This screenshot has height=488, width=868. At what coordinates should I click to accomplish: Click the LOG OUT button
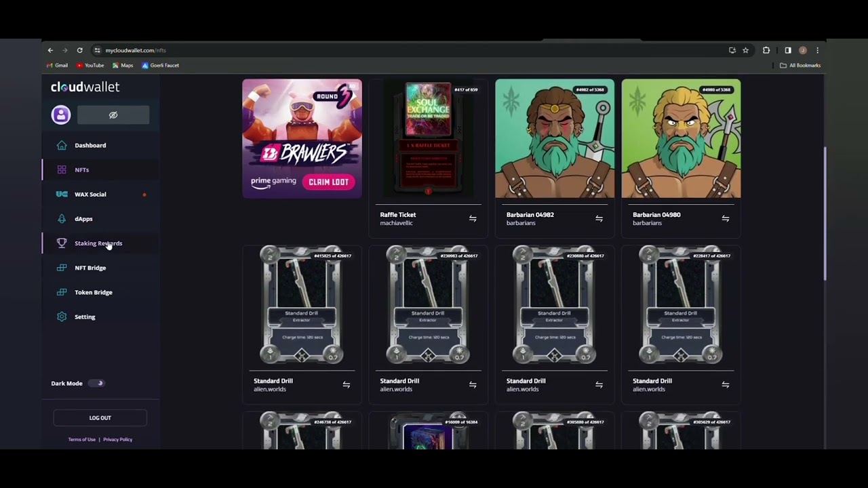point(100,418)
